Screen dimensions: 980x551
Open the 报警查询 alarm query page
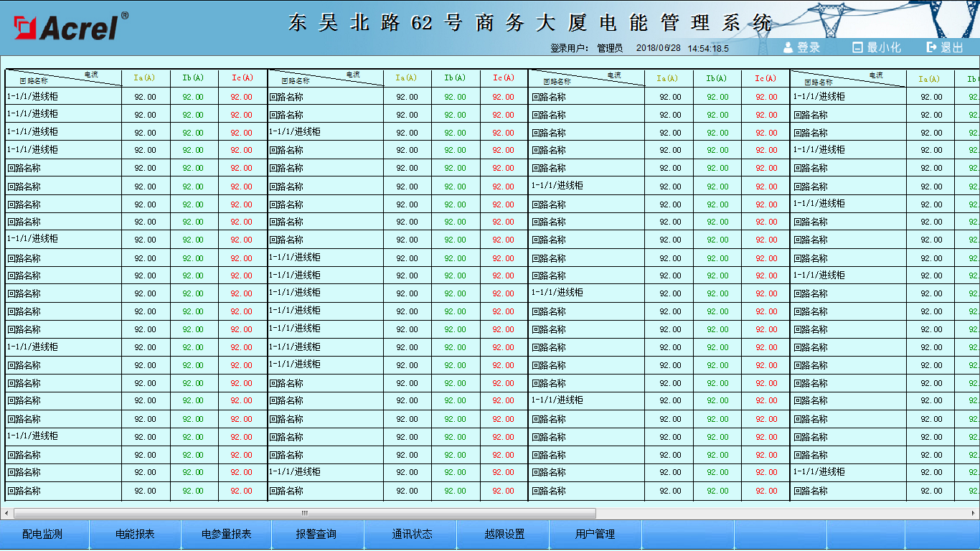[x=316, y=534]
